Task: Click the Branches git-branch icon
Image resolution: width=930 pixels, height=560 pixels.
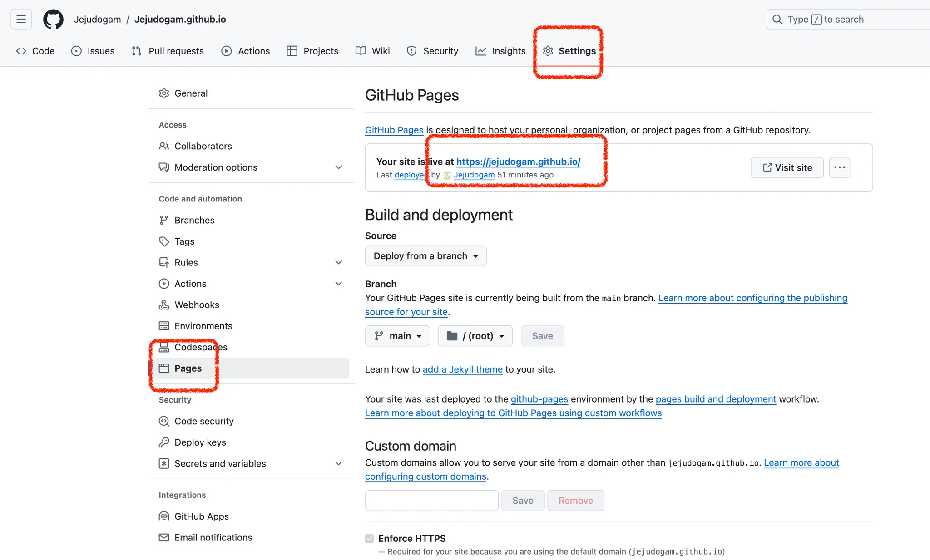Action: click(x=164, y=220)
